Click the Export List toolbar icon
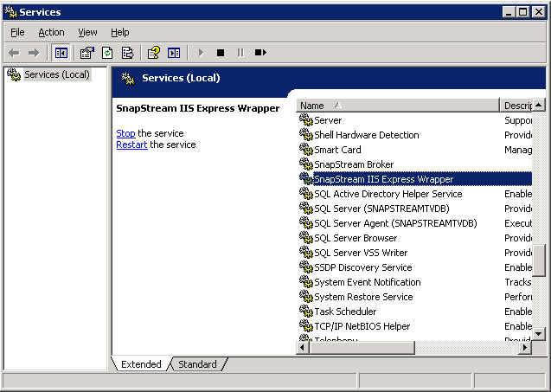Viewport: 551px width, 392px height. click(x=127, y=53)
